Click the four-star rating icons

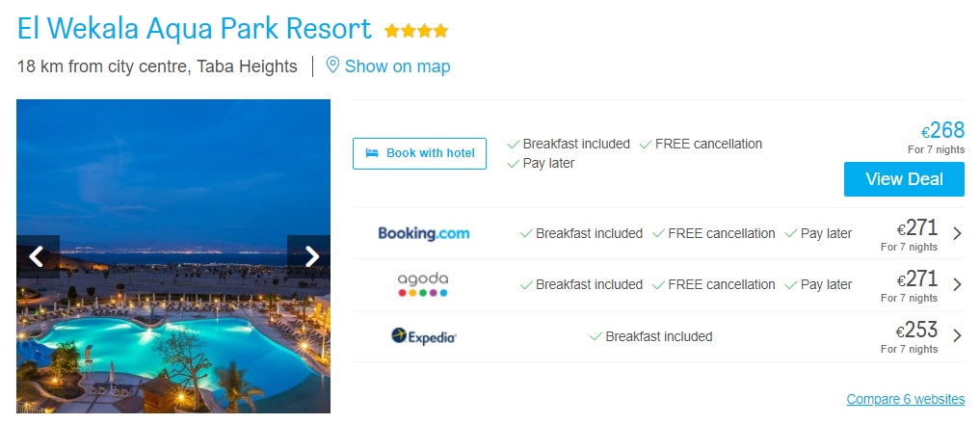click(416, 31)
